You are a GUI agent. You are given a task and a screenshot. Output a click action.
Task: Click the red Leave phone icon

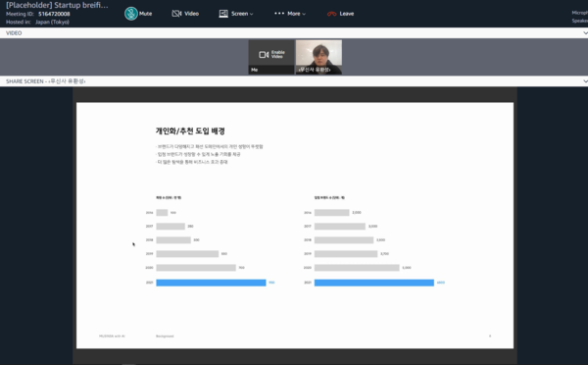pyautogui.click(x=332, y=14)
